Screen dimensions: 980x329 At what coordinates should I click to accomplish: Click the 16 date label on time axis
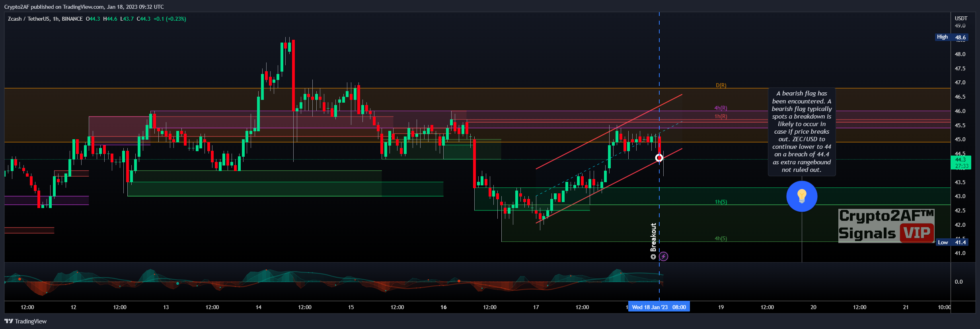[x=444, y=307]
